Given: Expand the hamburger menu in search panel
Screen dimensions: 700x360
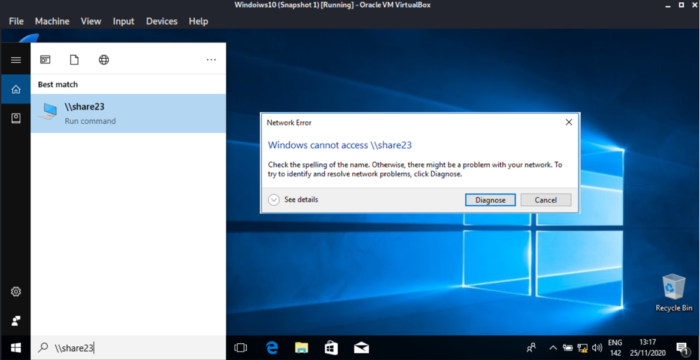Looking at the screenshot, I should pyautogui.click(x=16, y=60).
